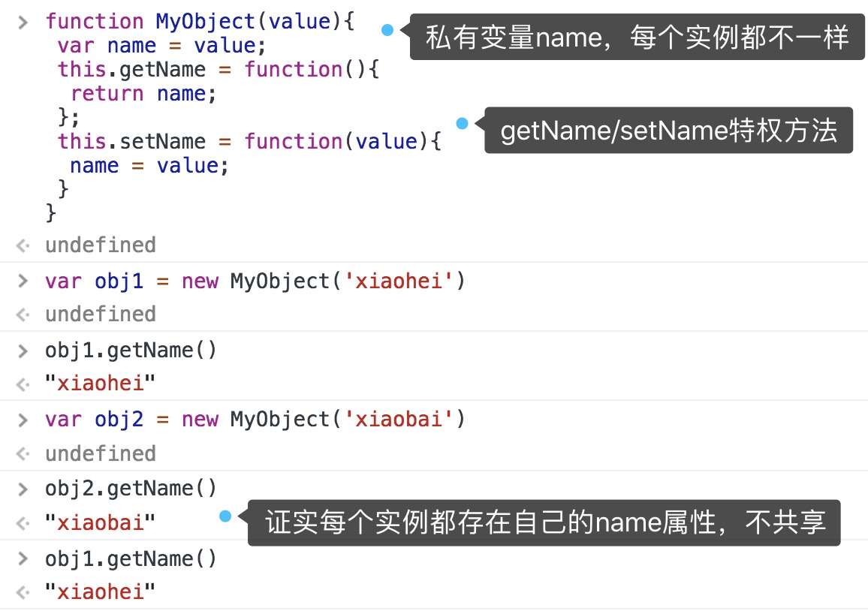The width and height of the screenshot is (868, 611).
Task: Click the prompt chevron before var obj1
Action: tap(23, 281)
